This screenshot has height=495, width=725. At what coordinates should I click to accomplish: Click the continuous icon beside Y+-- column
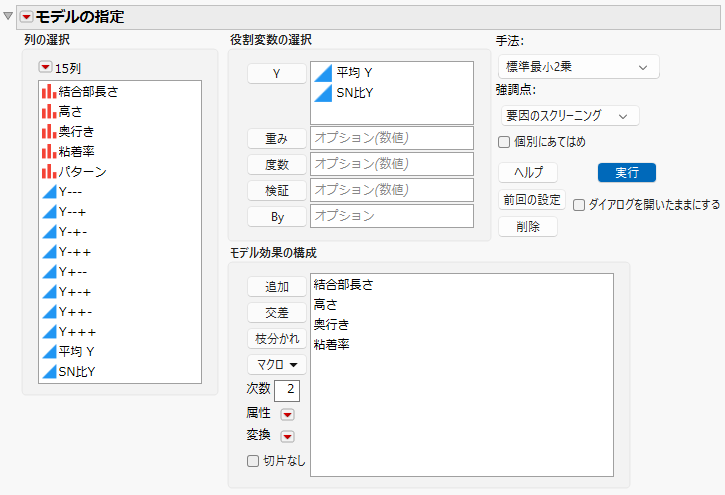coord(49,272)
